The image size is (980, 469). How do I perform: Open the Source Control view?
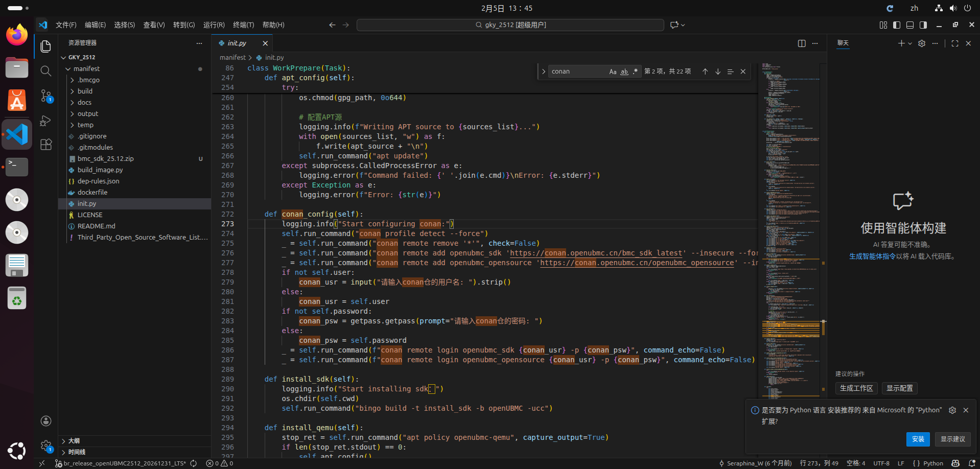(x=46, y=96)
